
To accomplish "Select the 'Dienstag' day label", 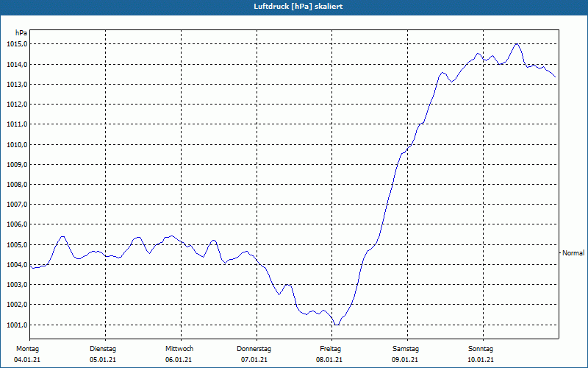I will tap(103, 349).
